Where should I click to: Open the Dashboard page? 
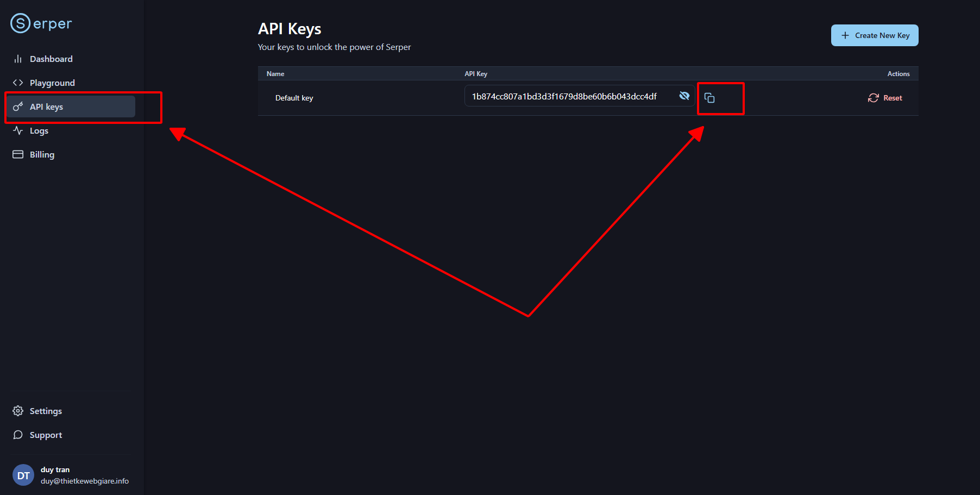click(51, 59)
